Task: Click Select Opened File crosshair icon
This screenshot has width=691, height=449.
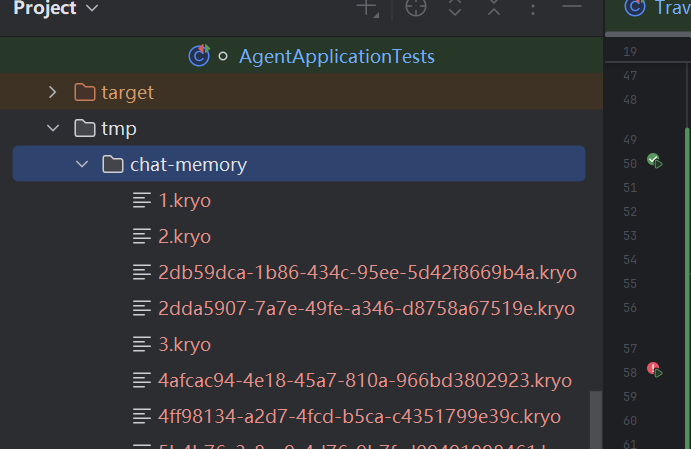Action: (416, 7)
